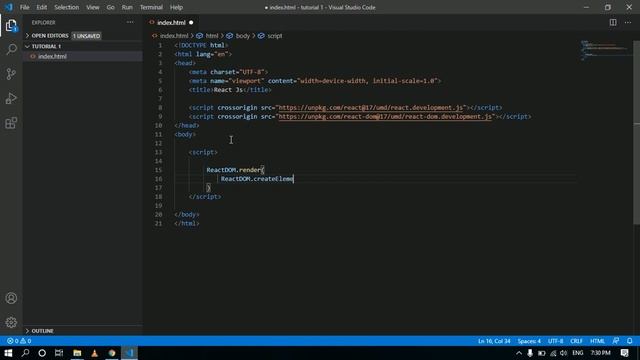Viewport: 640px width, 360px height.
Task: Click the body breadcrumb item
Action: (242, 36)
